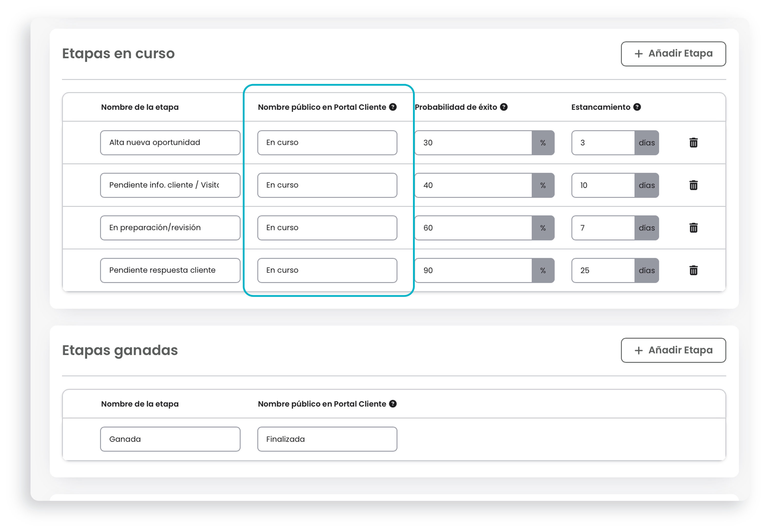Edit the Ganada stage name field
The width and height of the screenshot is (767, 532).
170,439
